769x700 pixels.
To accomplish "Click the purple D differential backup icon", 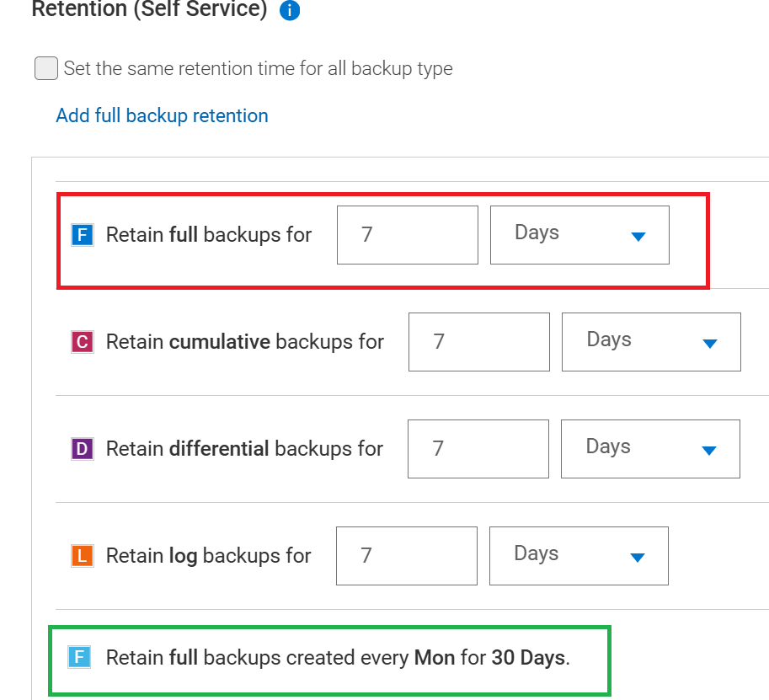I will [x=83, y=449].
